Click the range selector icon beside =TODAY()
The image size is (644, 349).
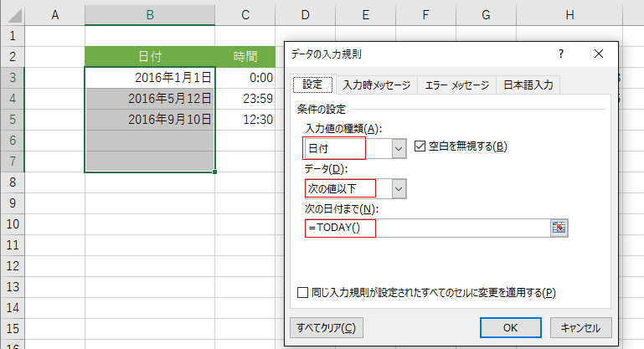click(559, 228)
